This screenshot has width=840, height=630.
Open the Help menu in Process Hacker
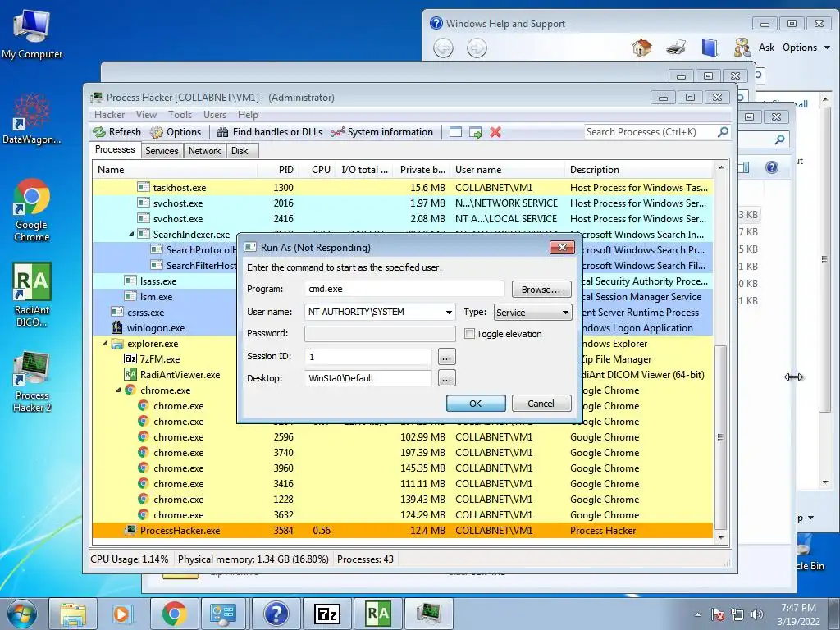coord(248,115)
